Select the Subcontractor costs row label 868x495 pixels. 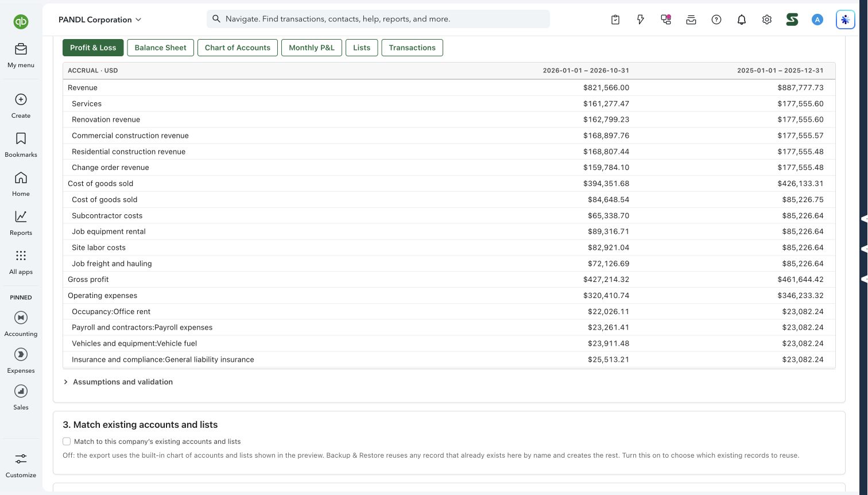click(107, 216)
